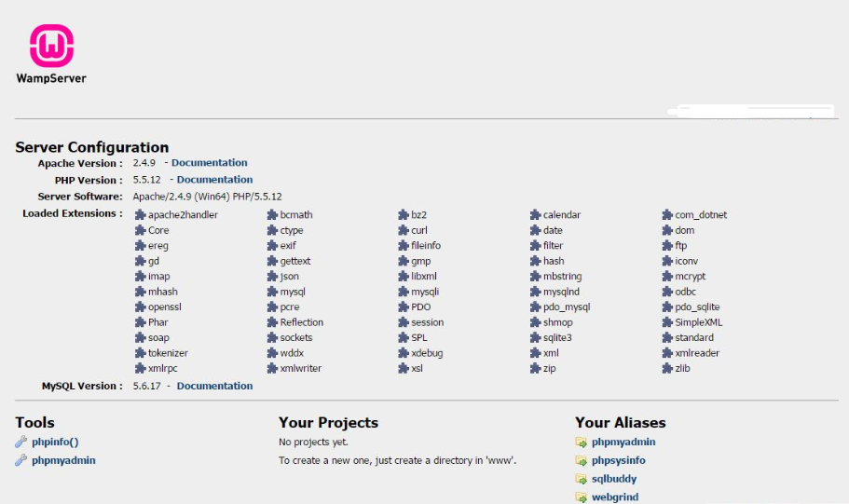Click puzzle icon next to zip
The width and height of the screenshot is (849, 504).
pos(536,368)
